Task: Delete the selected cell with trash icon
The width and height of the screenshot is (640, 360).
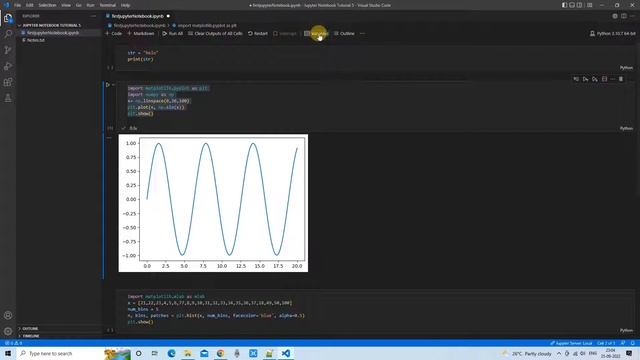Action: [x=621, y=79]
